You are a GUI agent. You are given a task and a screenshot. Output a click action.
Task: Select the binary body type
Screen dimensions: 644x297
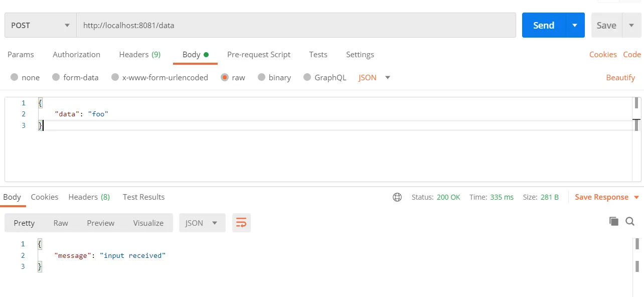274,77
